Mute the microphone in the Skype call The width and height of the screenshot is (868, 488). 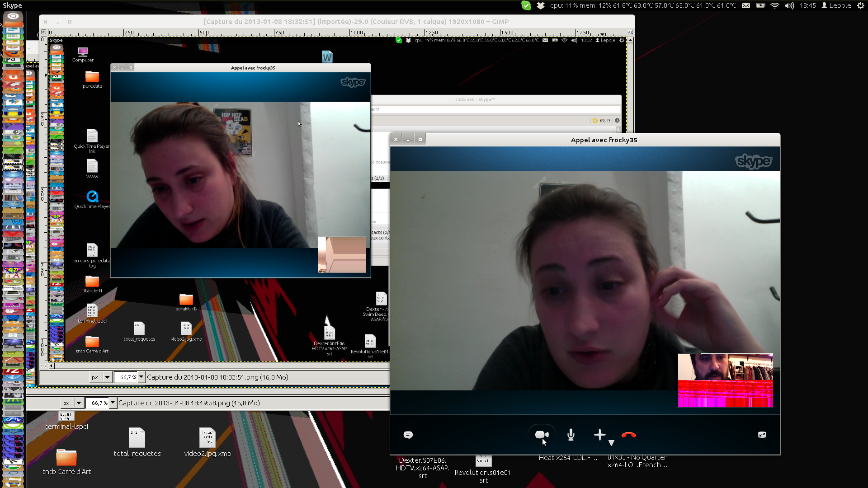pyautogui.click(x=571, y=435)
